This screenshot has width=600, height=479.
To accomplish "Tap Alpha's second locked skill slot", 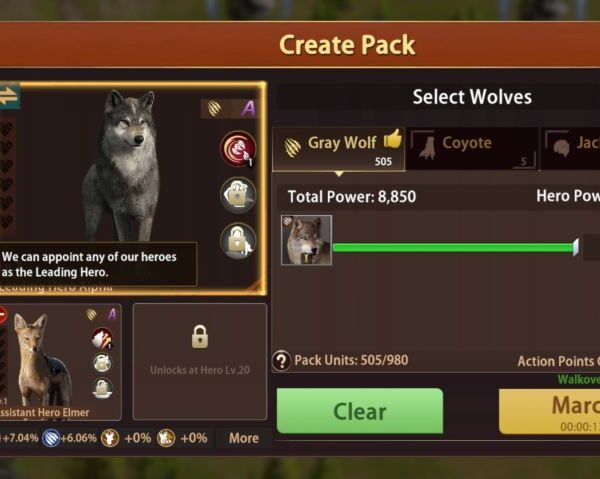I will (238, 195).
